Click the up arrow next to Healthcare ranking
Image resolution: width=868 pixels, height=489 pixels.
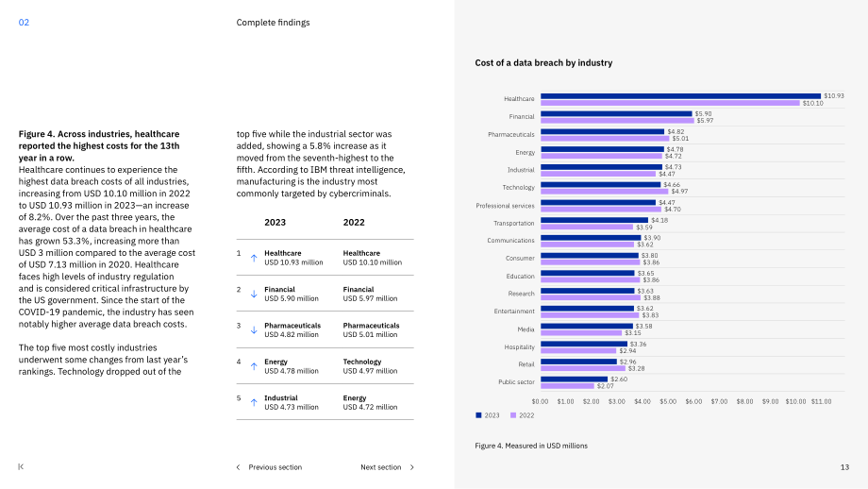(254, 258)
